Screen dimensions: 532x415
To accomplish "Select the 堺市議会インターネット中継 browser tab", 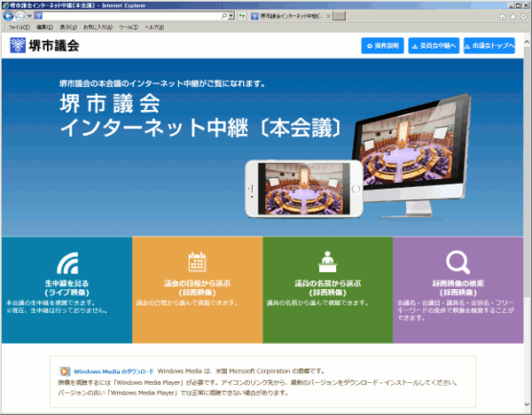I will pos(291,16).
